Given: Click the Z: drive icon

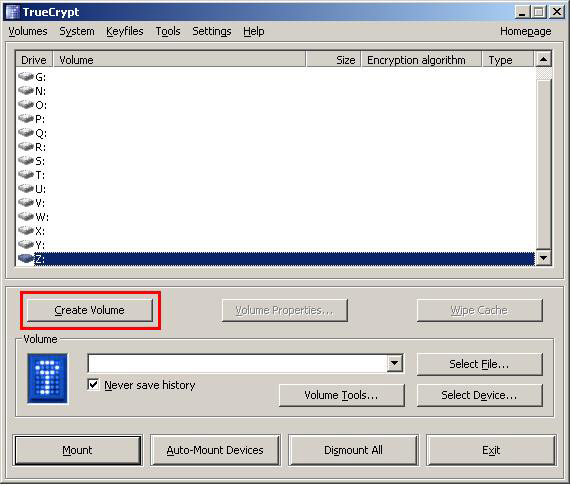Looking at the screenshot, I should click(x=26, y=258).
